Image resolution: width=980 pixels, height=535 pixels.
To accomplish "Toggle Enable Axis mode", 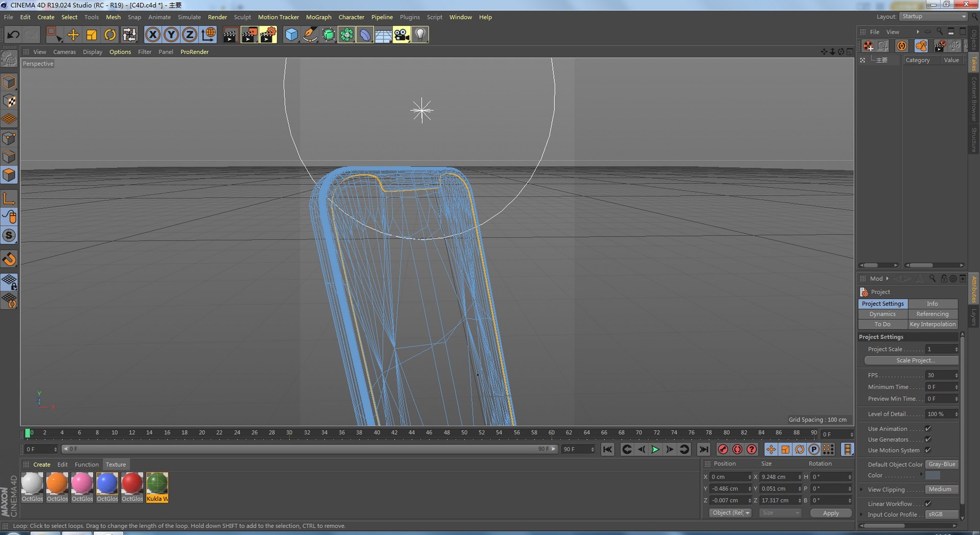I will [x=9, y=198].
